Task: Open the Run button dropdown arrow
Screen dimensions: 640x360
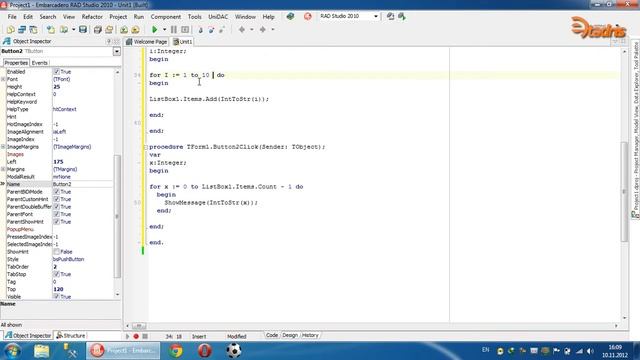Action: click(164, 29)
